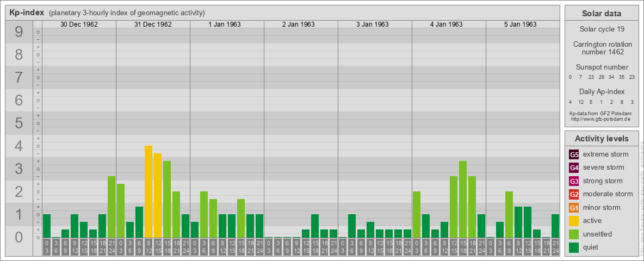The height and width of the screenshot is (261, 644).
Task: Click the G5 extreme storm badge
Action: (574, 154)
